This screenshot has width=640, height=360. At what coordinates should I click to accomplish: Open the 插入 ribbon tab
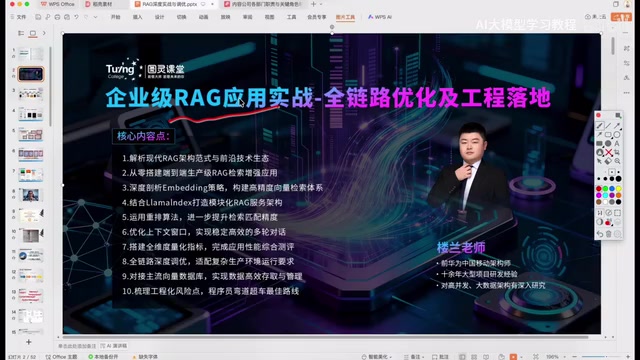tap(138, 17)
